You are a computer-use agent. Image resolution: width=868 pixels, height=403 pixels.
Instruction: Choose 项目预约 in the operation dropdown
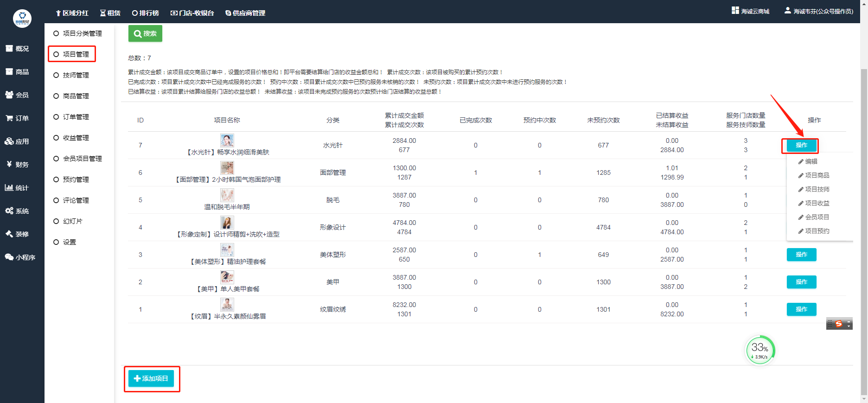(x=814, y=231)
